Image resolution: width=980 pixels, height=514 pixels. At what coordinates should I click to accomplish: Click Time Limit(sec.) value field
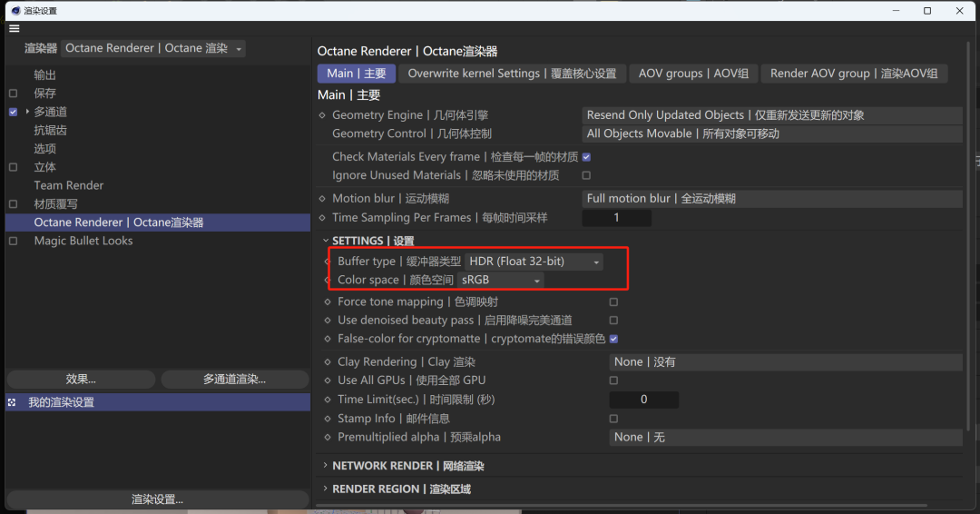coord(643,400)
